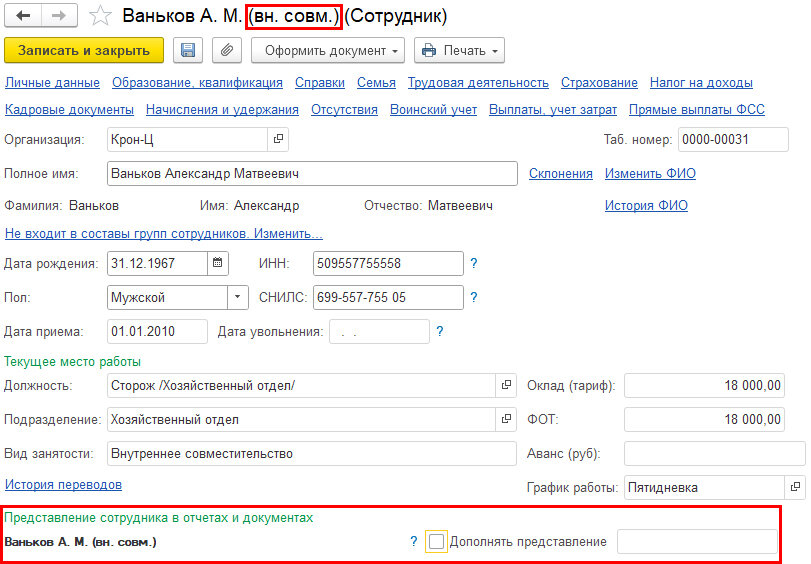Open the Прямые выплаты ФСС link
Screen dimensions: 811x564
point(697,110)
